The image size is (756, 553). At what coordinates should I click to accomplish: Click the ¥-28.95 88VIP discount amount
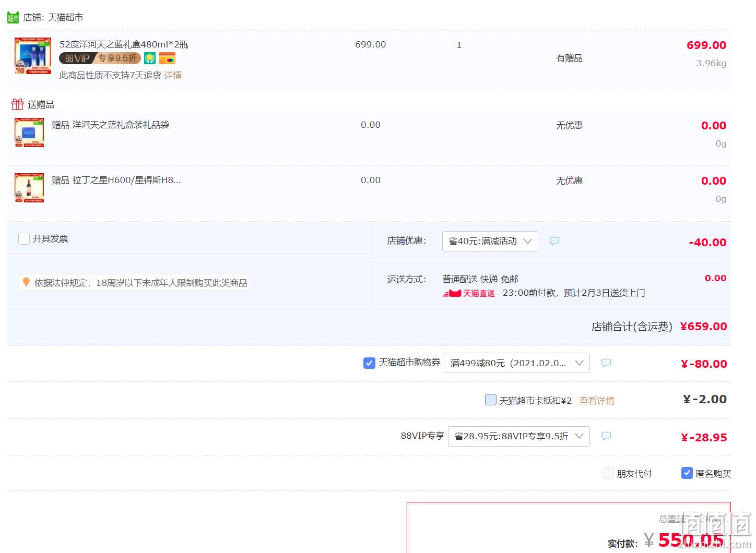[704, 437]
